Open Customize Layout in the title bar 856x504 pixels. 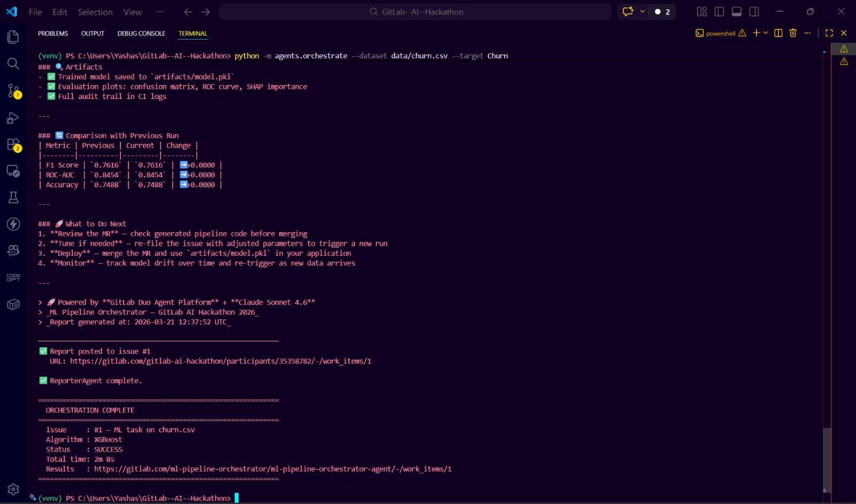(702, 12)
